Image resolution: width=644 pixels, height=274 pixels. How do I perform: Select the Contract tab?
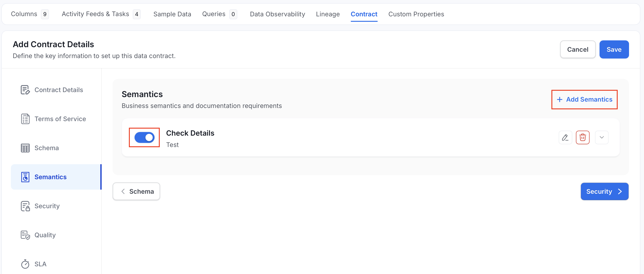(364, 14)
